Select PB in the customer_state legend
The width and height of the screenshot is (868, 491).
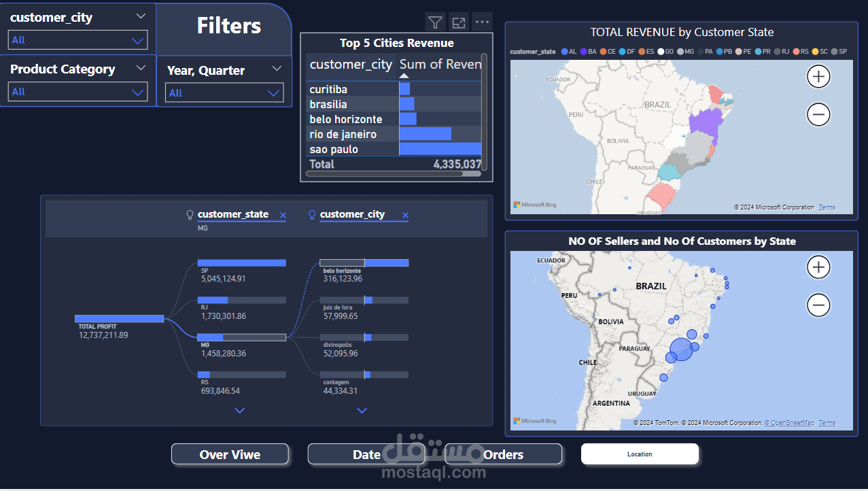click(x=724, y=52)
